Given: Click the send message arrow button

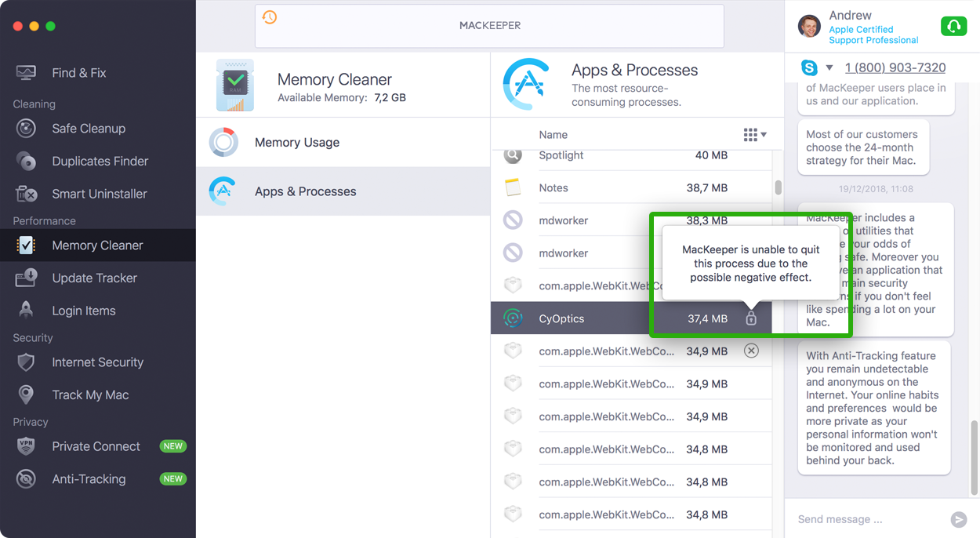Looking at the screenshot, I should click(958, 519).
